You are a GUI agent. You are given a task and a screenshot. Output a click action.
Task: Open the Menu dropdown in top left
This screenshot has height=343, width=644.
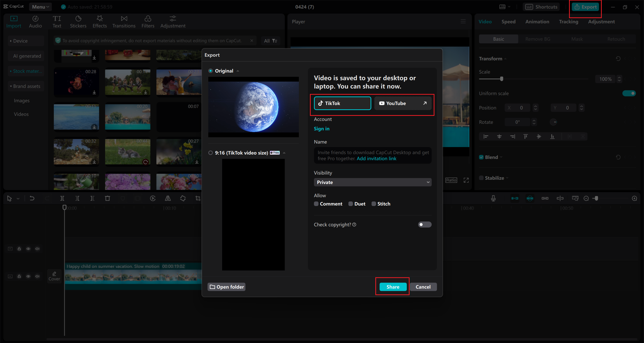[40, 7]
